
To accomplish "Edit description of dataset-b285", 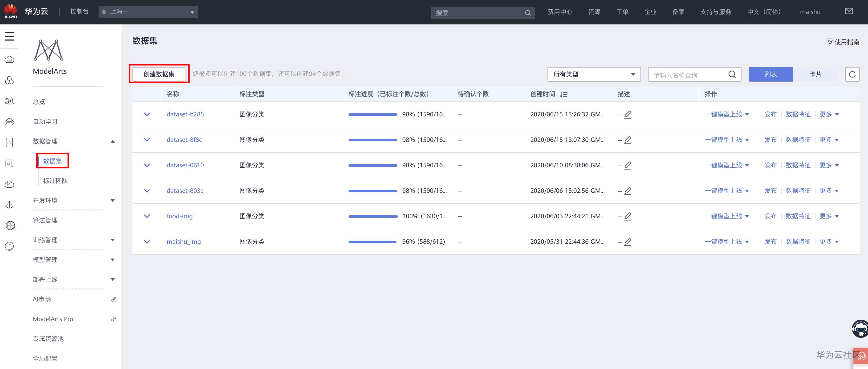I will [x=628, y=115].
